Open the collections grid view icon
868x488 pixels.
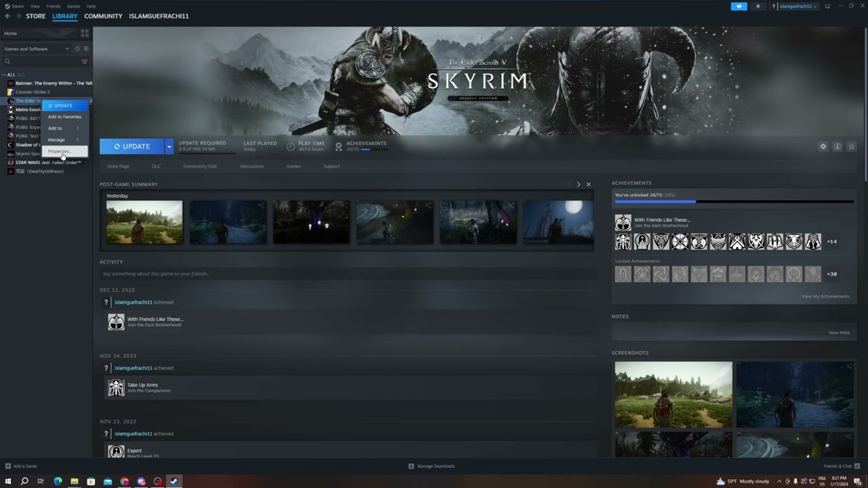pos(85,33)
